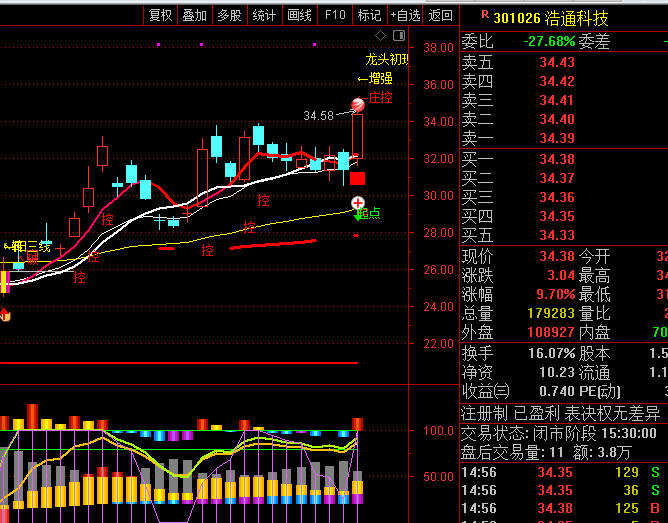The height and width of the screenshot is (523, 668).
Task: Click the red plus circle 起点 marker
Action: pos(357,202)
